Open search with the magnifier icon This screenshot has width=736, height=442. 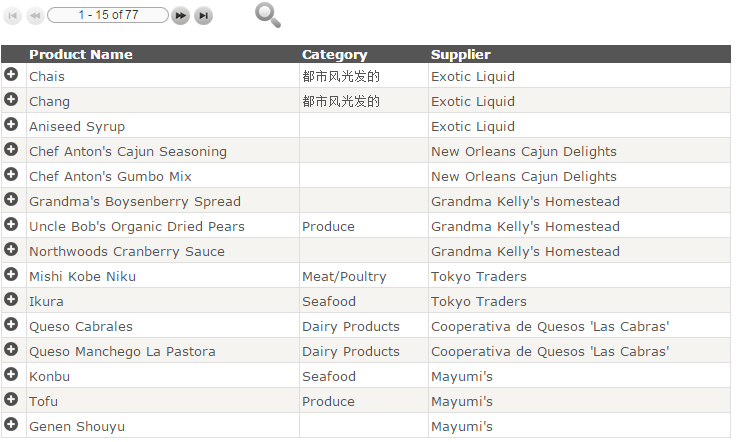click(268, 15)
